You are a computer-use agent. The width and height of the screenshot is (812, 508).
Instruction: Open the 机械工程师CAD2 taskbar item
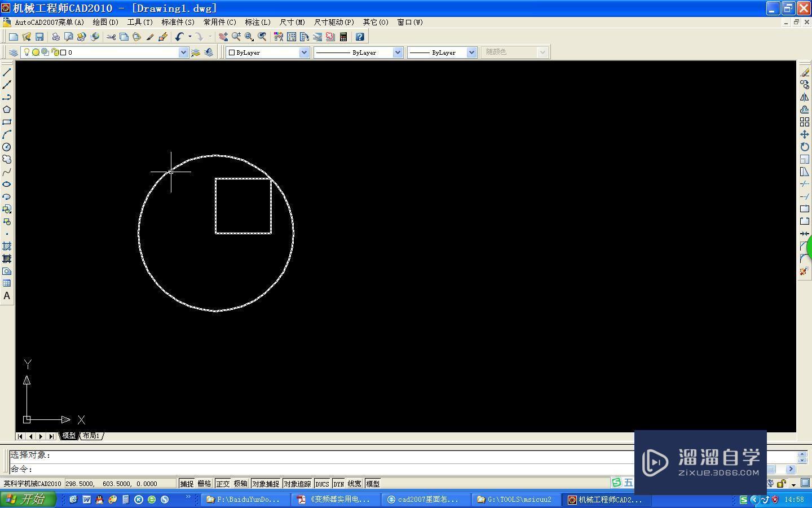tap(605, 499)
